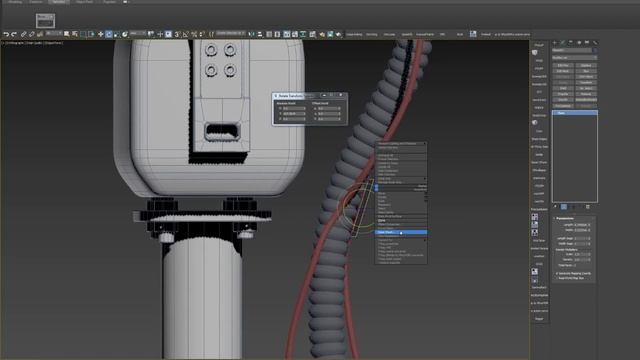The width and height of the screenshot is (640, 360).
Task: Click the Length spinner arrows
Action: (x=589, y=225)
